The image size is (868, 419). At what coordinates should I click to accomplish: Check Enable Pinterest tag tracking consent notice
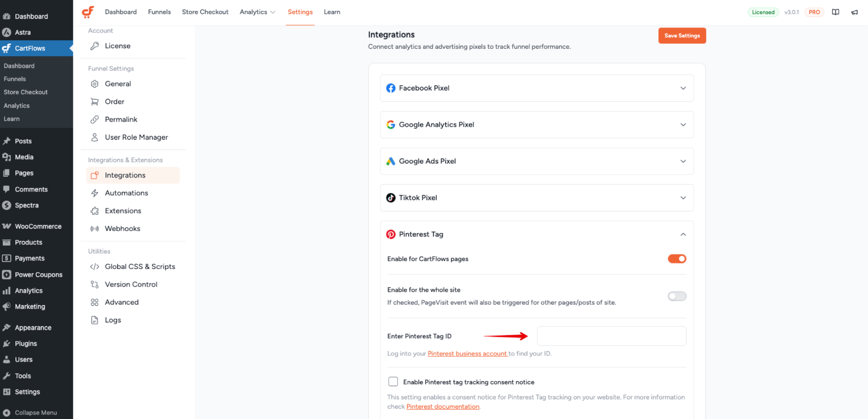pos(393,382)
